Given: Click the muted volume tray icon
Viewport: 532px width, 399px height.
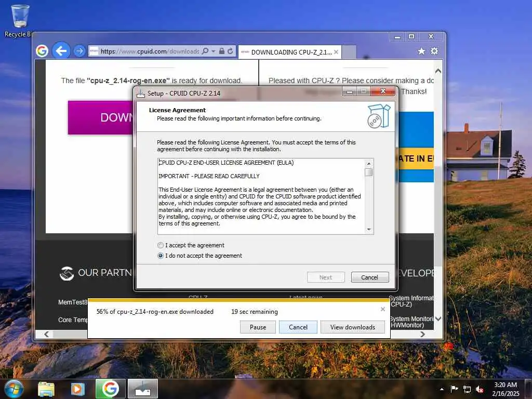Looking at the screenshot, I should coord(480,389).
